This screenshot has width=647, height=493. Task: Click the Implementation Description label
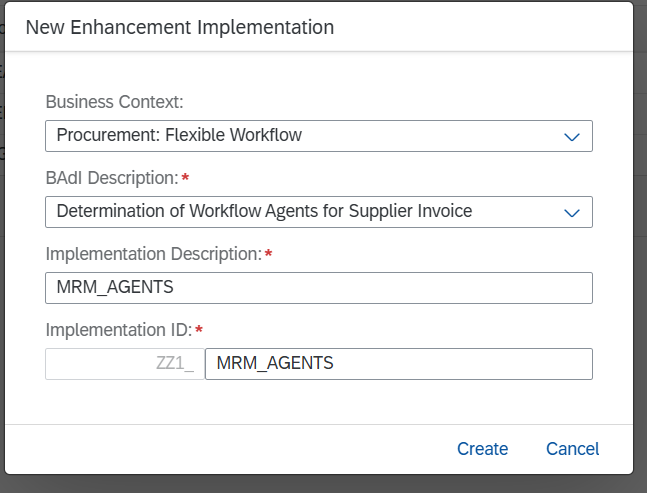153,254
